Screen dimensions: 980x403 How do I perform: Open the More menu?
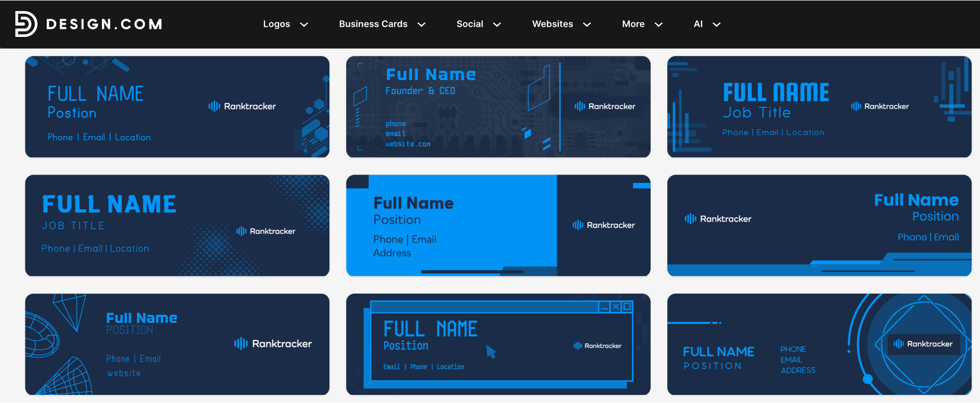(x=633, y=24)
